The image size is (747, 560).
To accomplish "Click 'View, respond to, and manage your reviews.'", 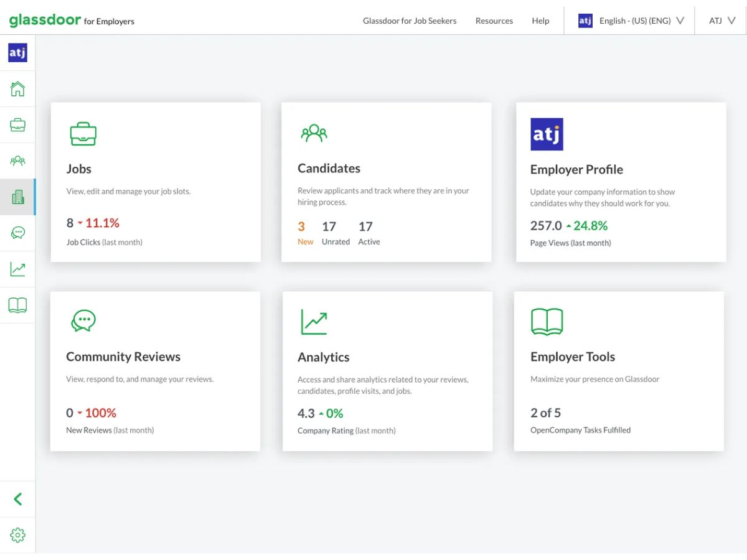I will 140,379.
